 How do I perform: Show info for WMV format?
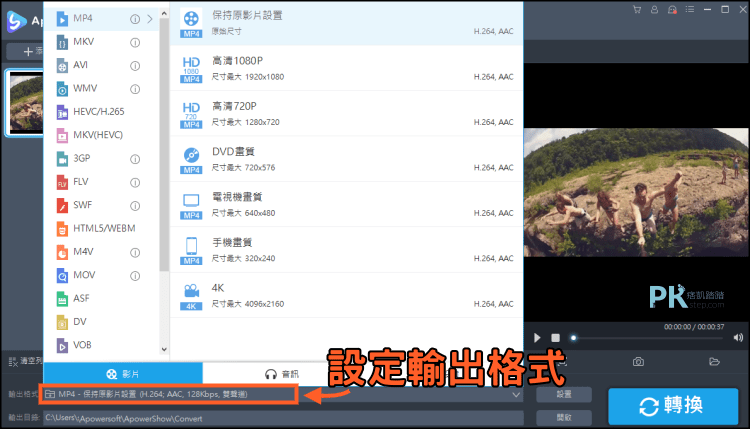(135, 89)
